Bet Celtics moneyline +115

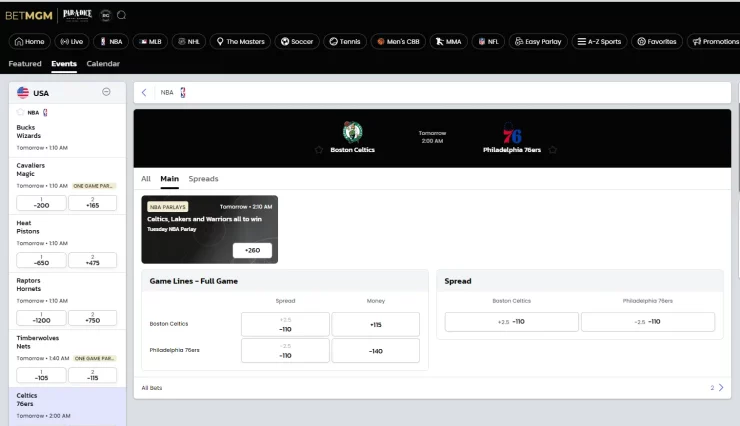(376, 325)
